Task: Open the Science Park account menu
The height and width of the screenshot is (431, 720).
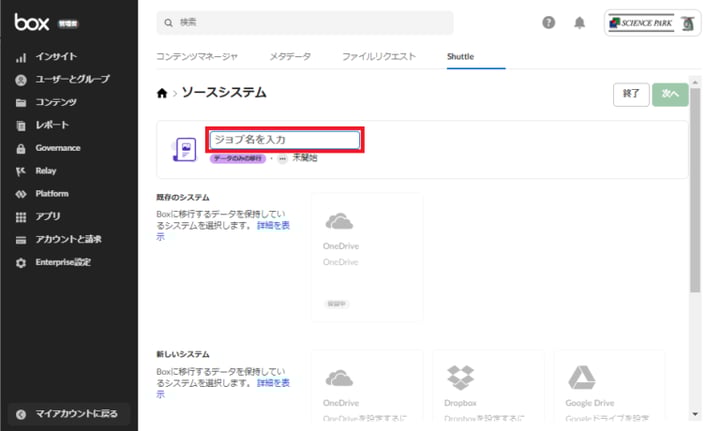Action: click(652, 23)
